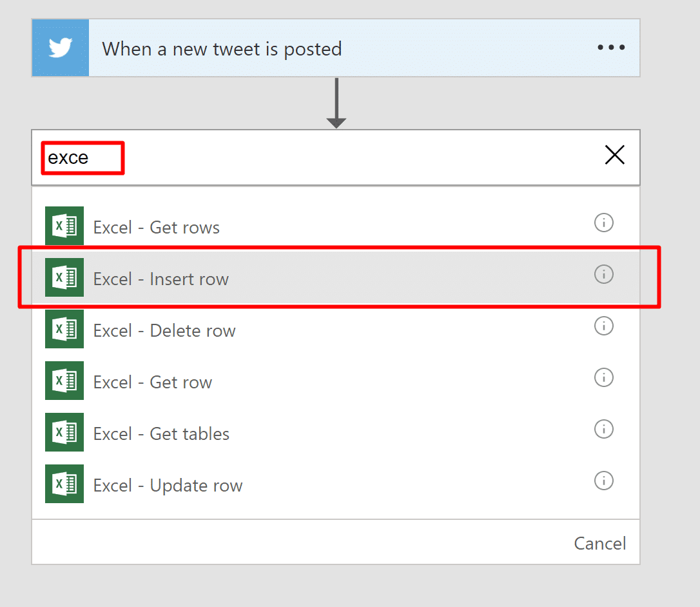This screenshot has width=700, height=607.
Task: Show info for Excel - Get row
Action: tap(603, 377)
